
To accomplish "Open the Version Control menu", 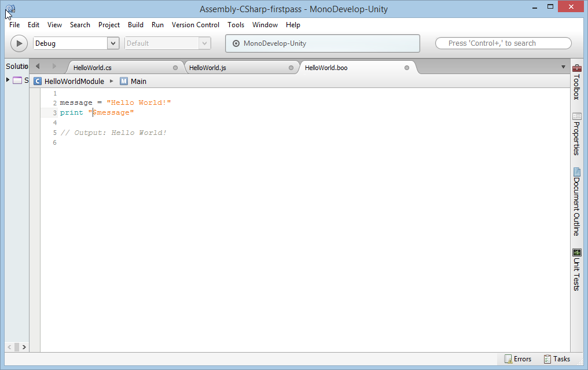I will pyautogui.click(x=196, y=25).
